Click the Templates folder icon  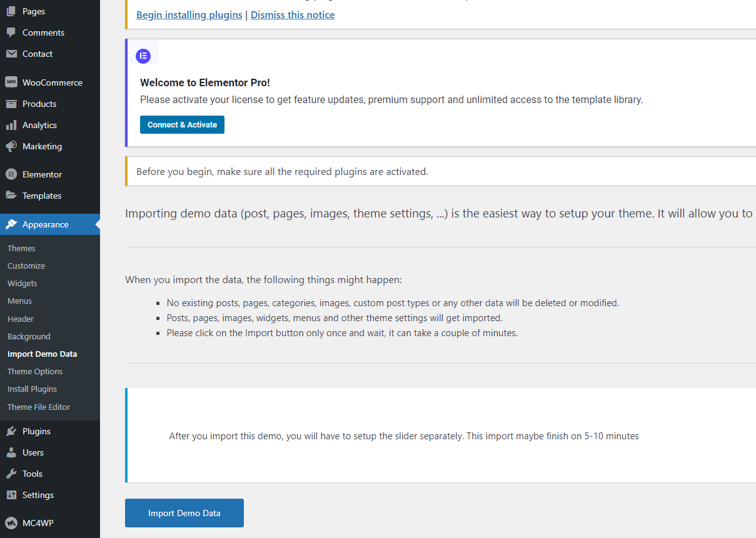pyautogui.click(x=11, y=196)
